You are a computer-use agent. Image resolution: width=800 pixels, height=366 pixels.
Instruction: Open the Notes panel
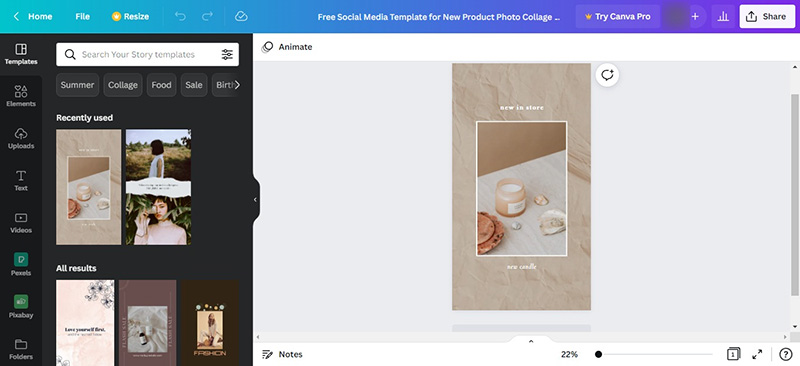click(282, 354)
